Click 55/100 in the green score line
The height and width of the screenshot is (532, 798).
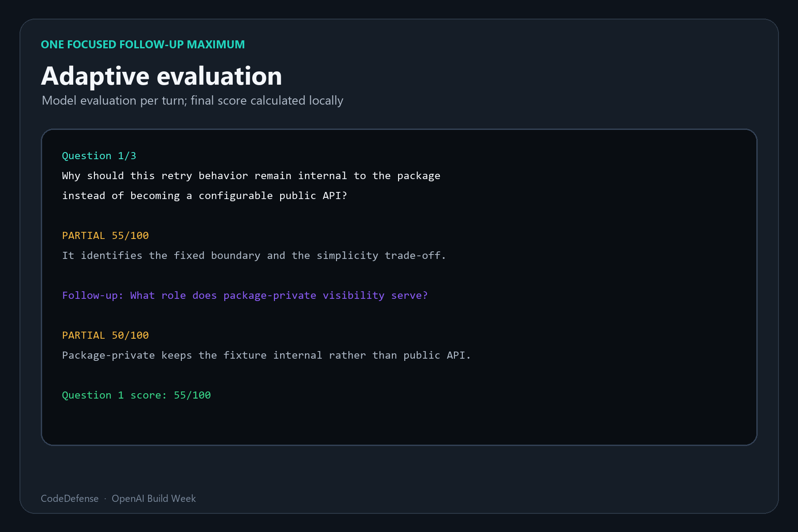pyautogui.click(x=192, y=395)
